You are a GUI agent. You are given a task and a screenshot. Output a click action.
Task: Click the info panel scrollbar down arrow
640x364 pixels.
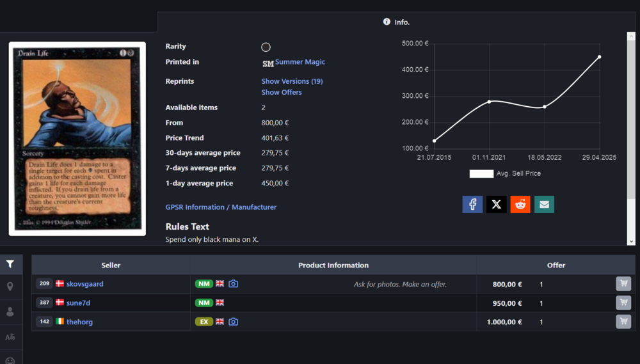(632, 241)
